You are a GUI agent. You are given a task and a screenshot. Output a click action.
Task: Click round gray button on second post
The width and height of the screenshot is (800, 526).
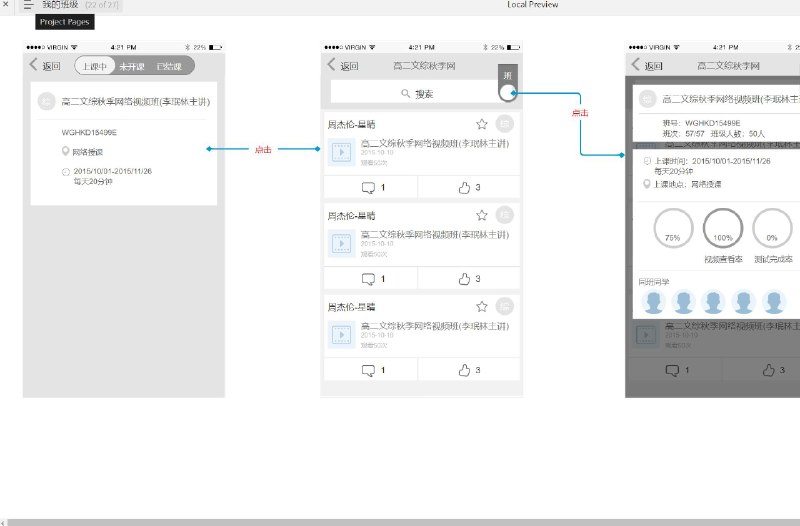click(x=505, y=215)
